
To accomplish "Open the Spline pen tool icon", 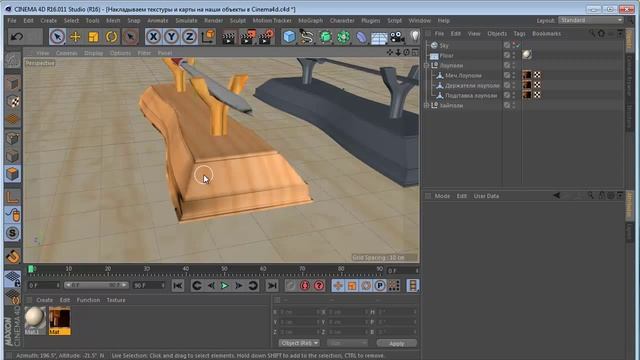I will coord(307,37).
